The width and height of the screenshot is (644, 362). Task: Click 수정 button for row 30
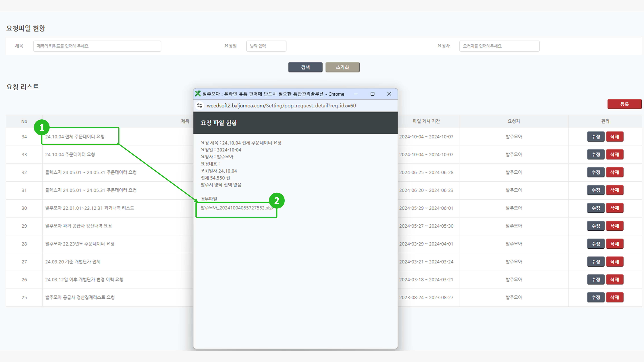pyautogui.click(x=596, y=208)
